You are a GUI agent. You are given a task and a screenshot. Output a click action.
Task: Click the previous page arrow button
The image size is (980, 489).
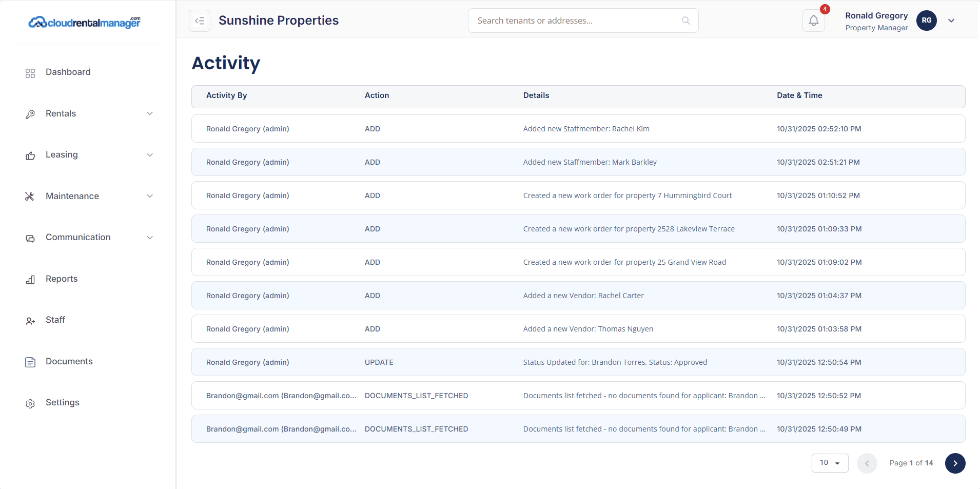[x=867, y=463]
